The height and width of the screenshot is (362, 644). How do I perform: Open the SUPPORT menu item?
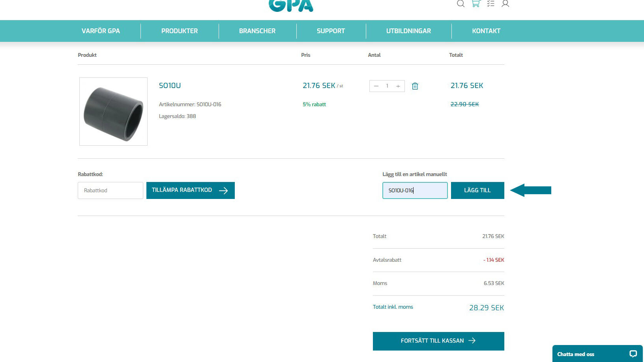331,31
